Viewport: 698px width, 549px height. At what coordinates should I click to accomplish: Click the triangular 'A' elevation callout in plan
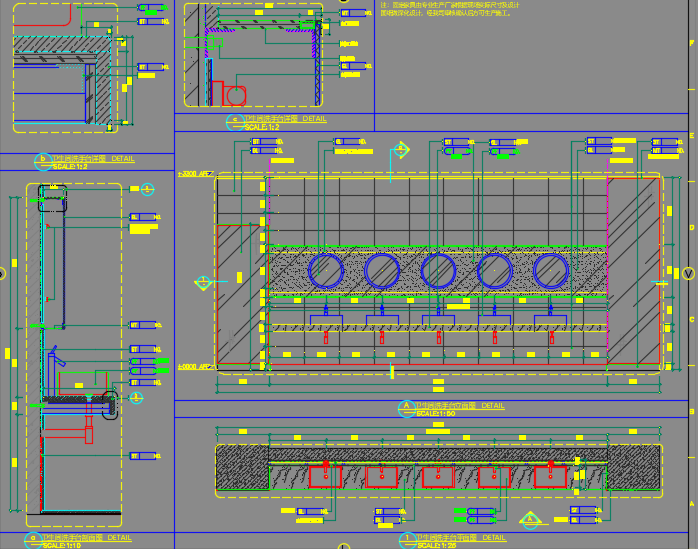tap(530, 520)
